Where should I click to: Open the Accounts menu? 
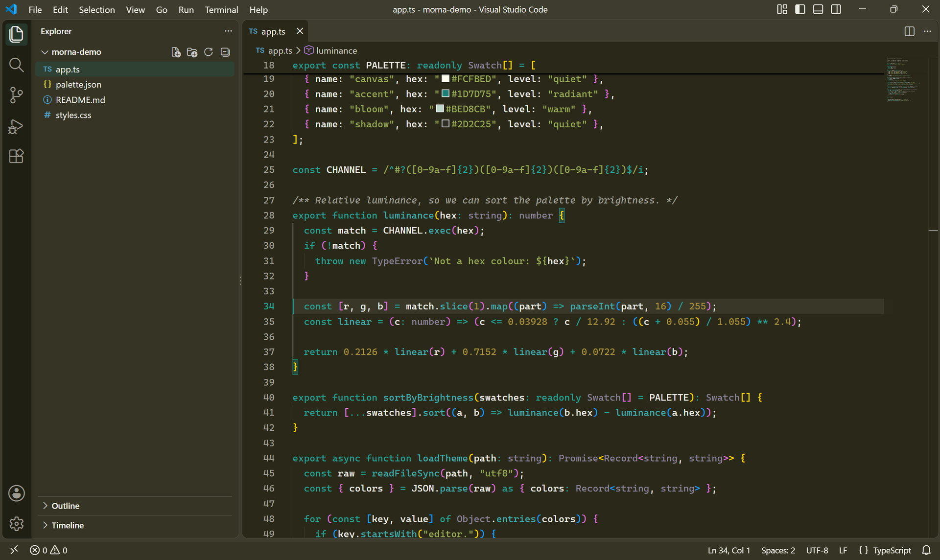(16, 493)
